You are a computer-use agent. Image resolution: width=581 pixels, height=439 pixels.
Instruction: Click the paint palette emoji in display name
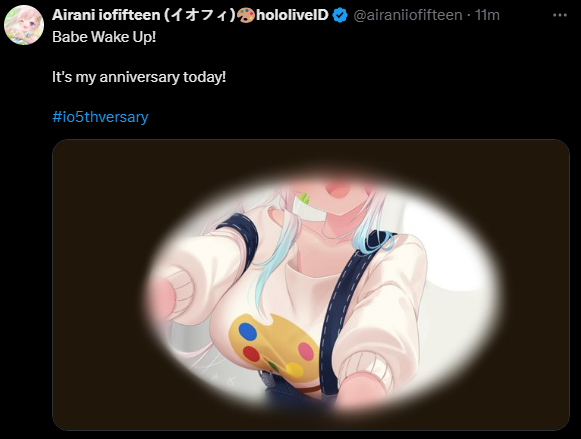pos(246,15)
